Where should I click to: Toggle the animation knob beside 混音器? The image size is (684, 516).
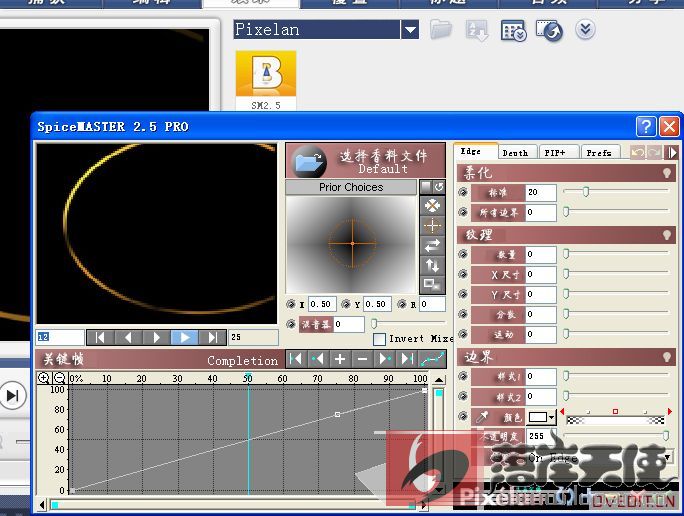pyautogui.click(x=291, y=324)
